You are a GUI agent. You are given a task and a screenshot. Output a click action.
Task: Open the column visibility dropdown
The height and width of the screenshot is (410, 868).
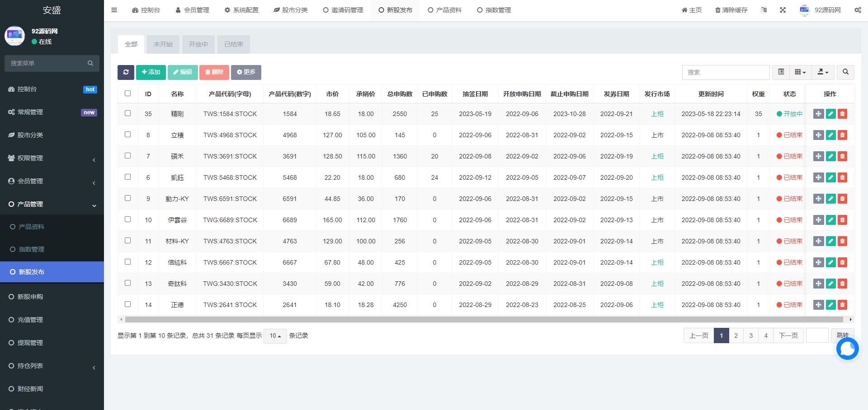point(800,72)
